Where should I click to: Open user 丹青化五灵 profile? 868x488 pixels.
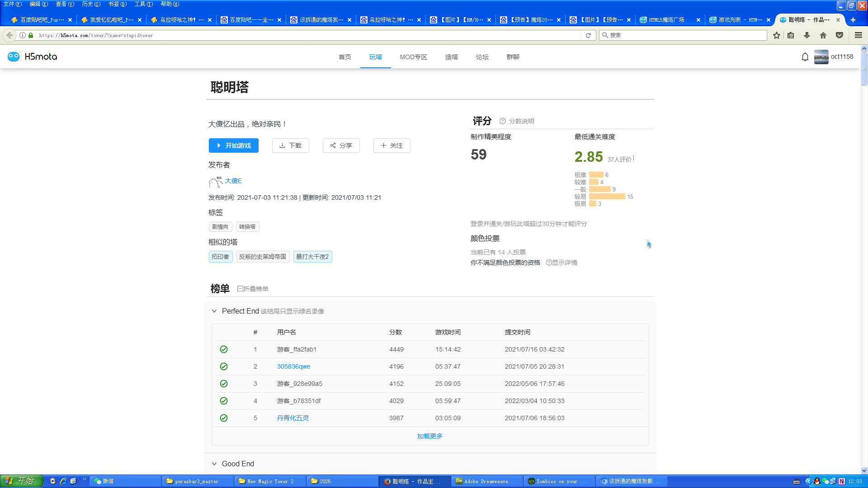click(x=293, y=418)
